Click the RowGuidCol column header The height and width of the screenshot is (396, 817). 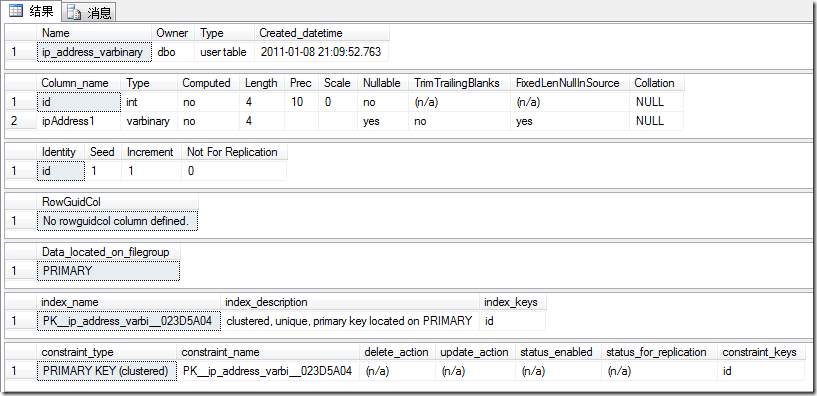coord(118,202)
